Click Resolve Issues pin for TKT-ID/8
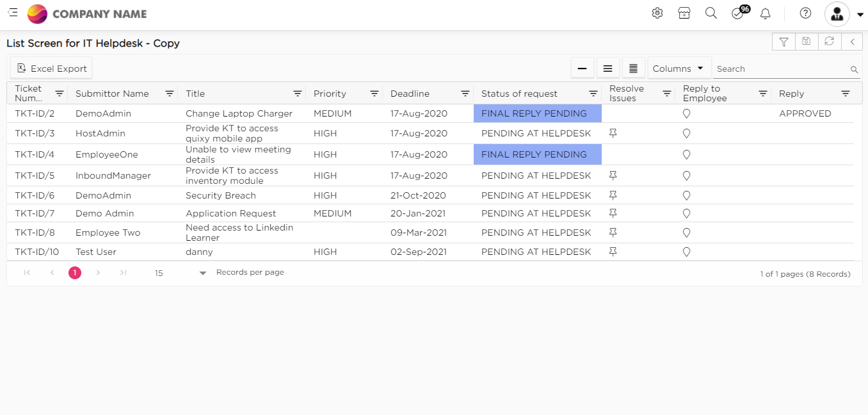 (x=613, y=232)
